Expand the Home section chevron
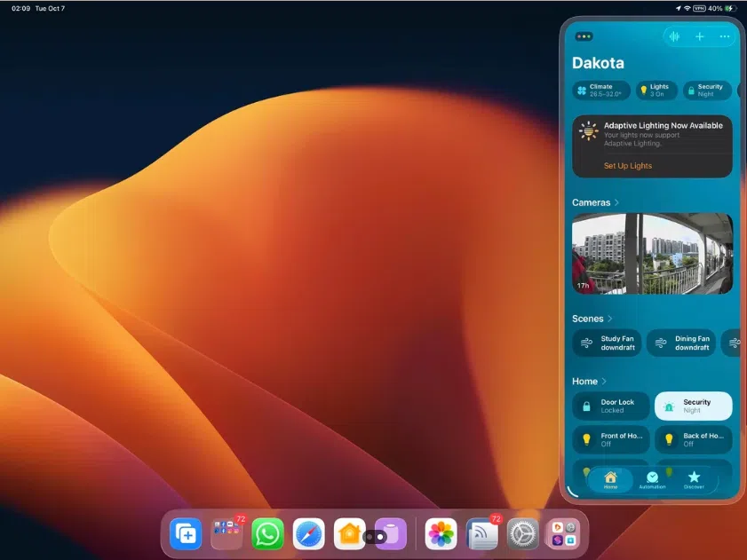This screenshot has height=560, width=747. (604, 382)
